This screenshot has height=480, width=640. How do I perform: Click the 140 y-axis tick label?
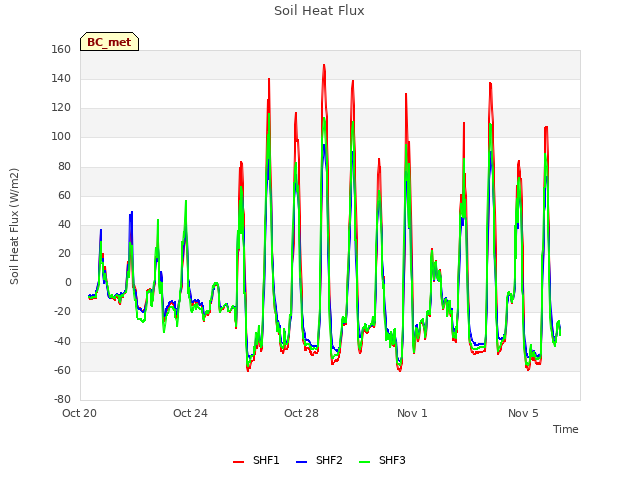point(61,78)
